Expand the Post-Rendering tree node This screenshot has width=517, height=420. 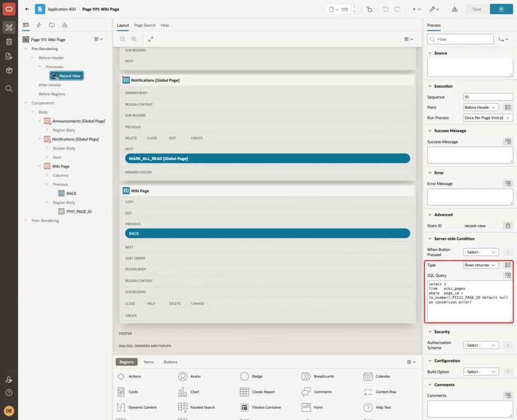point(26,220)
